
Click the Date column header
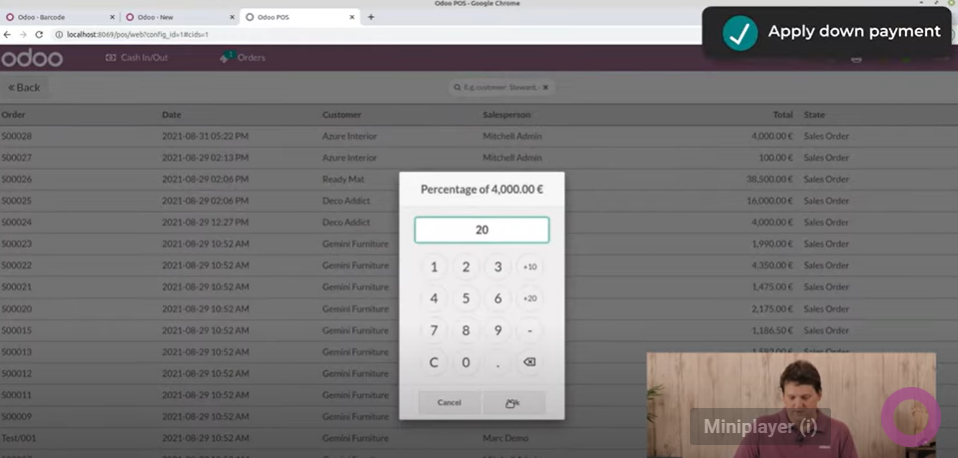(x=171, y=115)
